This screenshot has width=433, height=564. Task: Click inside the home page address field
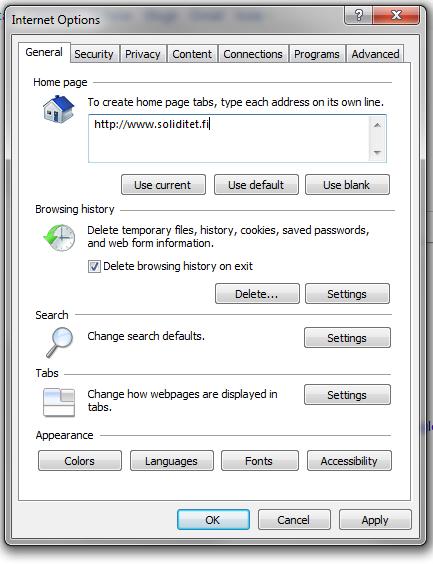click(229, 138)
